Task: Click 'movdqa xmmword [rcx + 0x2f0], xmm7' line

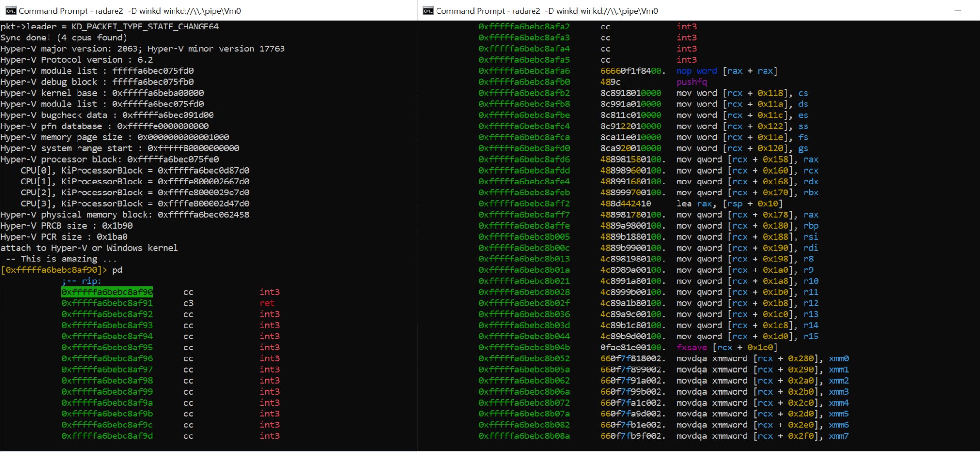Action: click(x=763, y=436)
